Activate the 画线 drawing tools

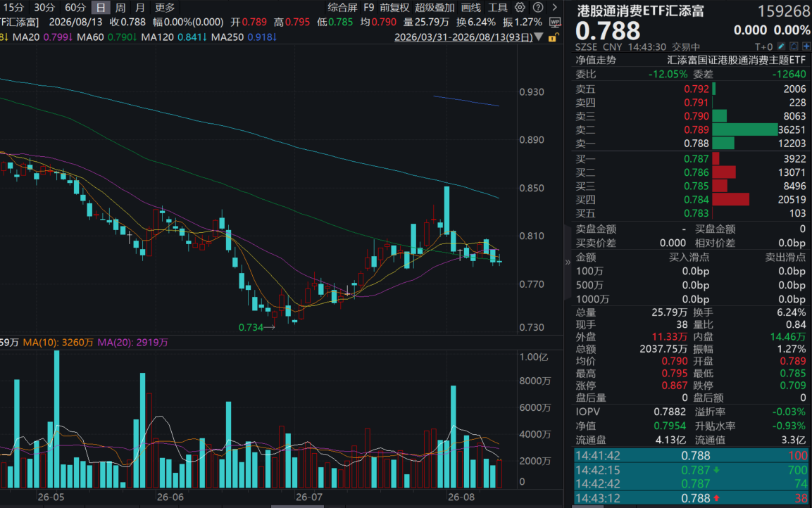pos(470,7)
